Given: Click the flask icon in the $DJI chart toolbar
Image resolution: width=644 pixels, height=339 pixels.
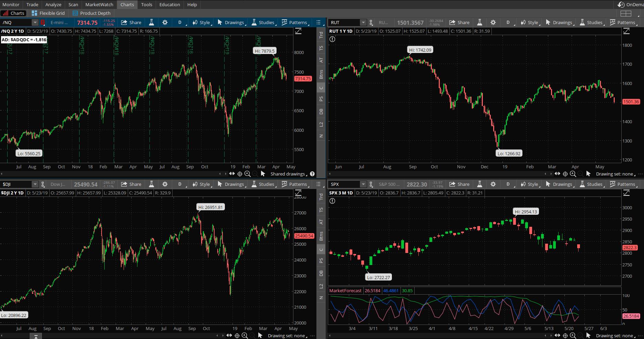Looking at the screenshot, I should [151, 184].
